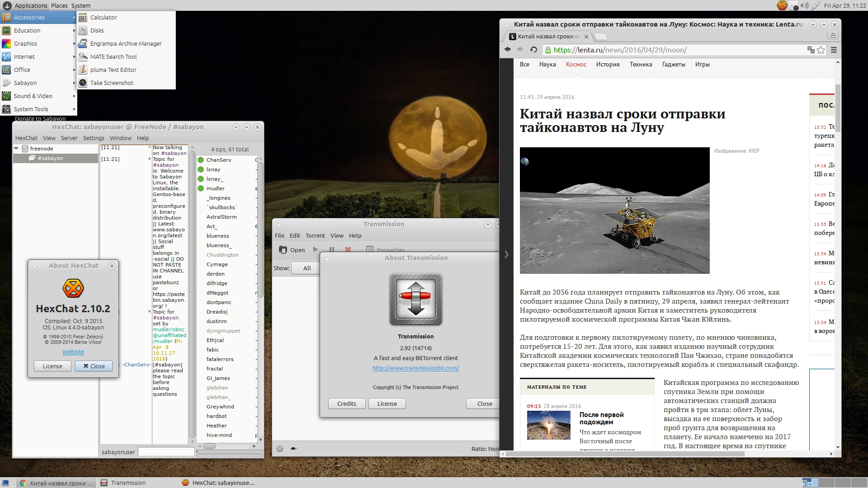The width and height of the screenshot is (868, 488).
Task: Choose Take Screenshot from Accessories
Action: [126, 83]
